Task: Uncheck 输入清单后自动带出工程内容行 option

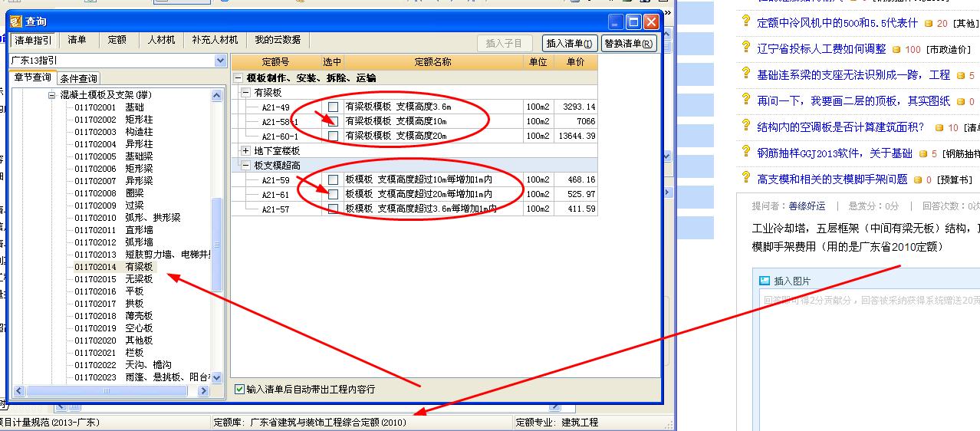Action: coord(240,389)
